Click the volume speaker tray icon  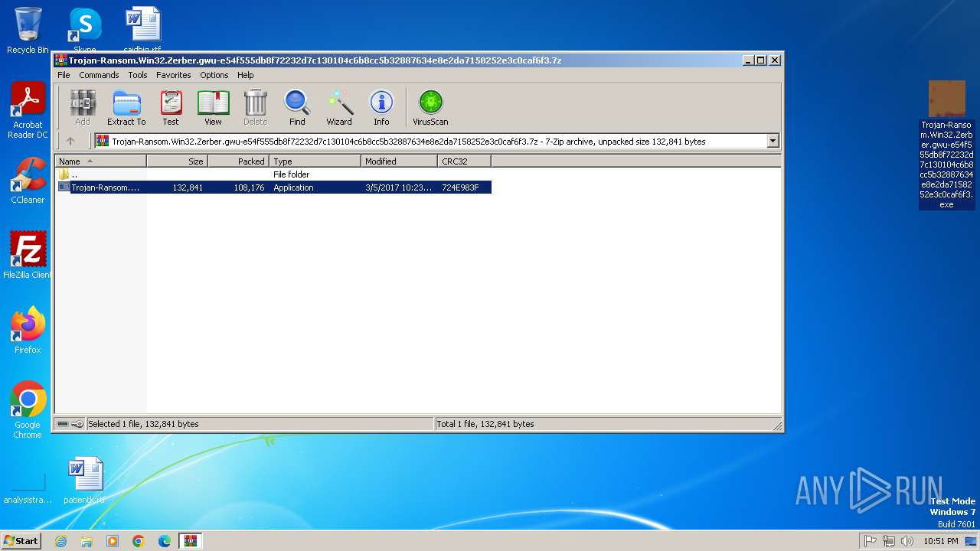point(906,541)
